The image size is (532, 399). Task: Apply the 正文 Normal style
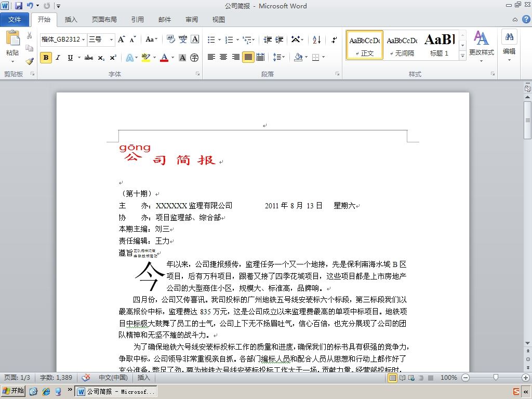click(x=365, y=45)
